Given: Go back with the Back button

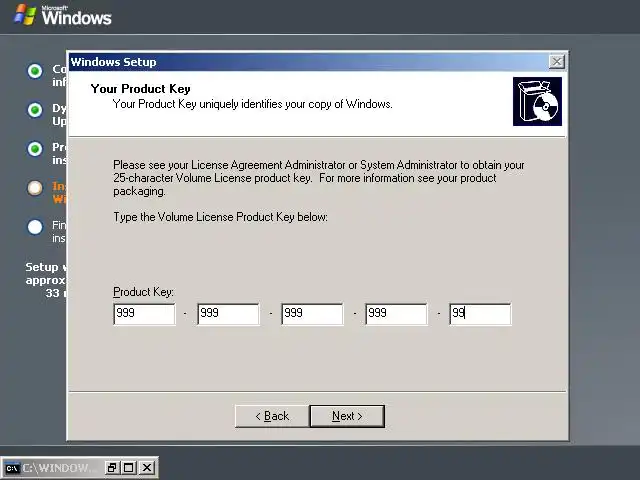Looking at the screenshot, I should tap(272, 416).
